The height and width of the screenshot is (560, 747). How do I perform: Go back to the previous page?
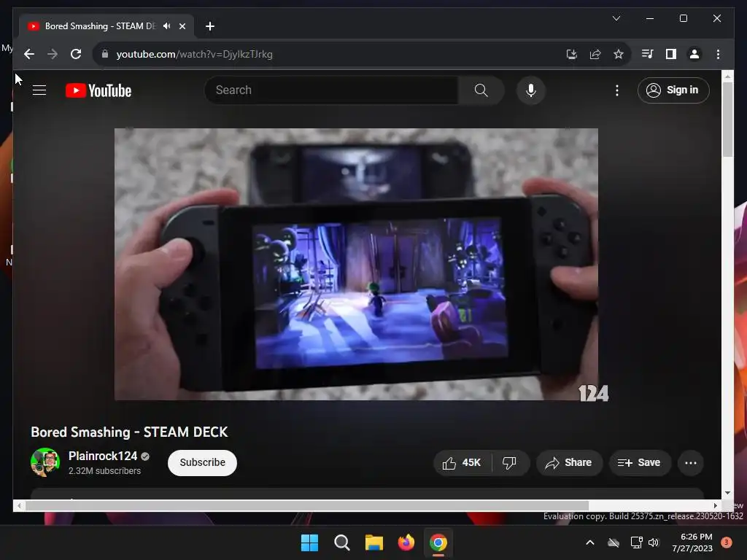pos(29,54)
